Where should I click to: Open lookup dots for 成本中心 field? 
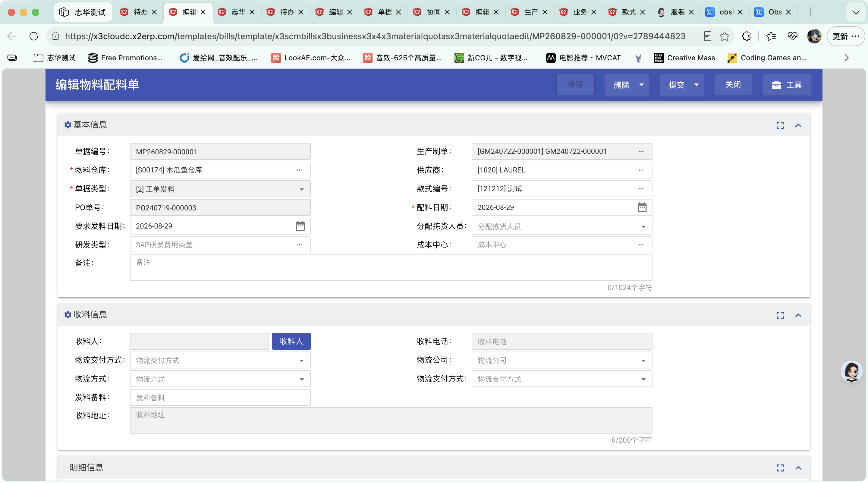641,245
